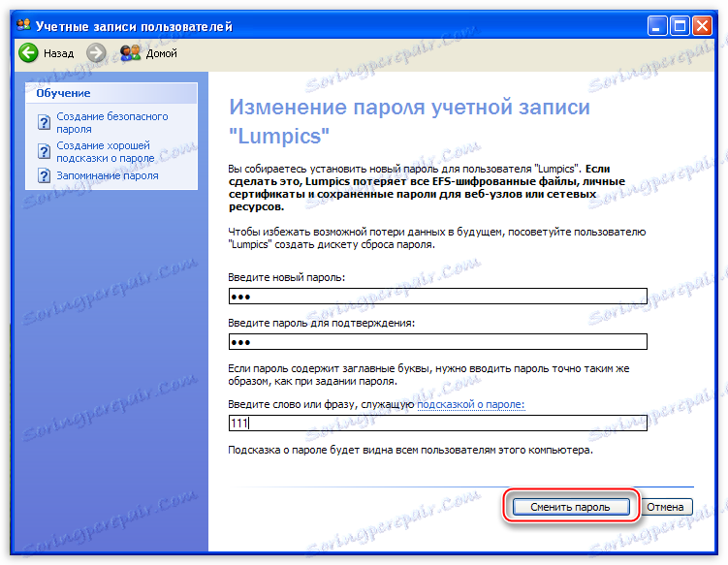Open 'Запоминание пароля' help link
Image resolution: width=728 pixels, height=565 pixels.
(x=108, y=176)
